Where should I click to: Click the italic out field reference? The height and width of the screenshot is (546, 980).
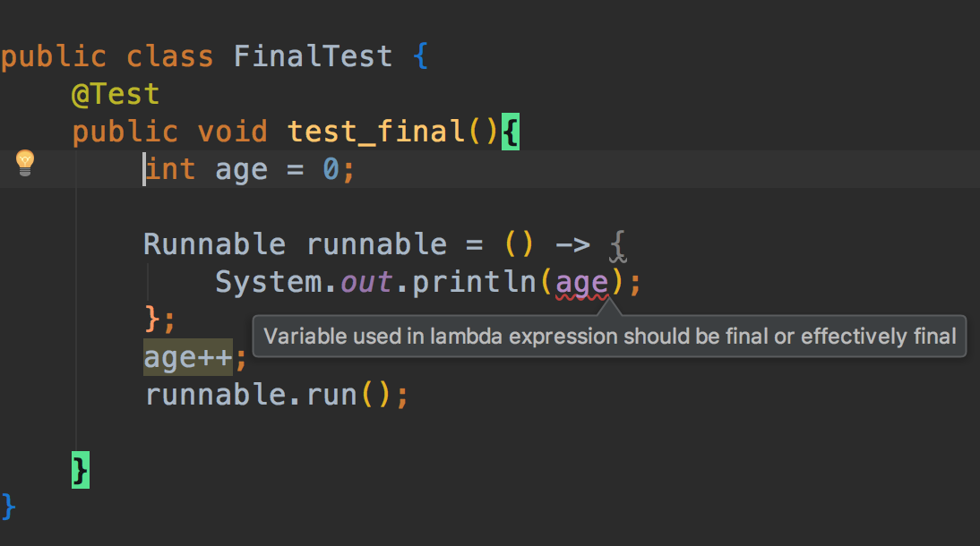click(x=367, y=282)
